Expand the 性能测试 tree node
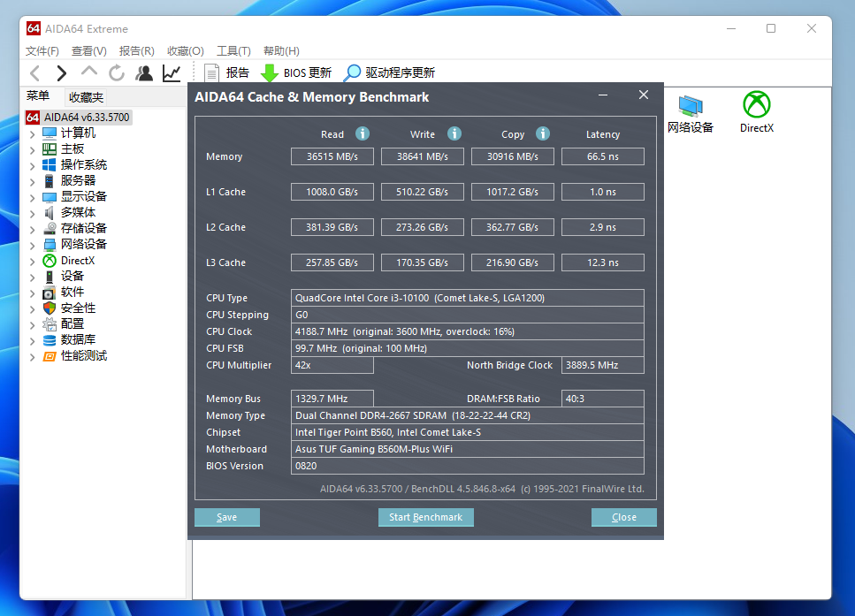Screen dimensions: 855x616 tap(32, 355)
